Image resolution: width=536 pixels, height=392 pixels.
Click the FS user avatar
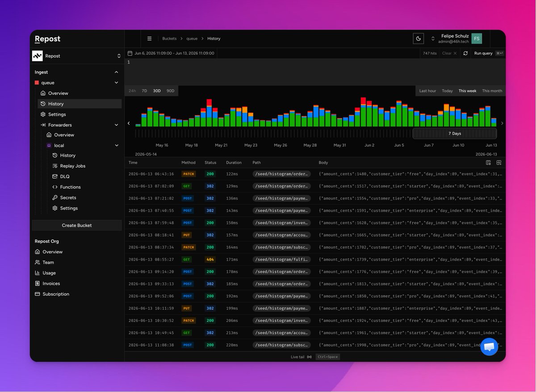477,38
